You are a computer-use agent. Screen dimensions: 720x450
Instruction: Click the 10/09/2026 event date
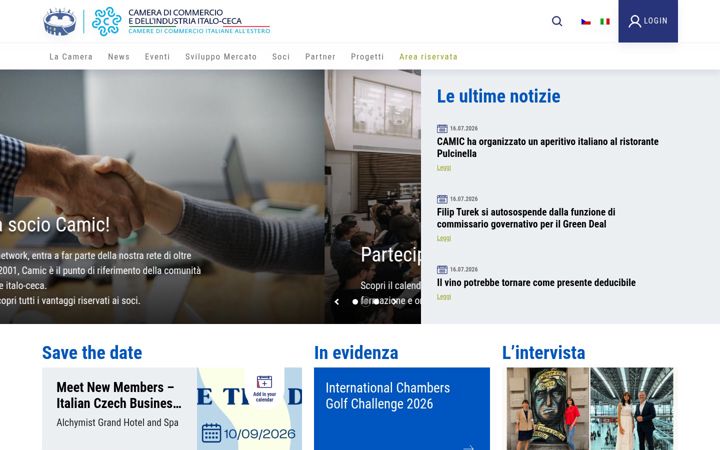(259, 434)
